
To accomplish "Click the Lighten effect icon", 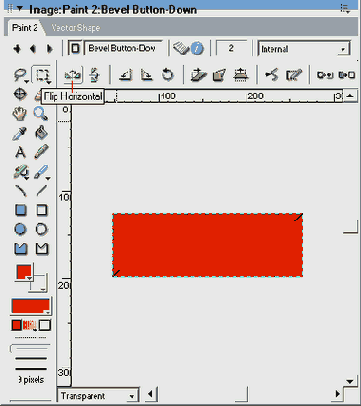I will tap(346, 75).
